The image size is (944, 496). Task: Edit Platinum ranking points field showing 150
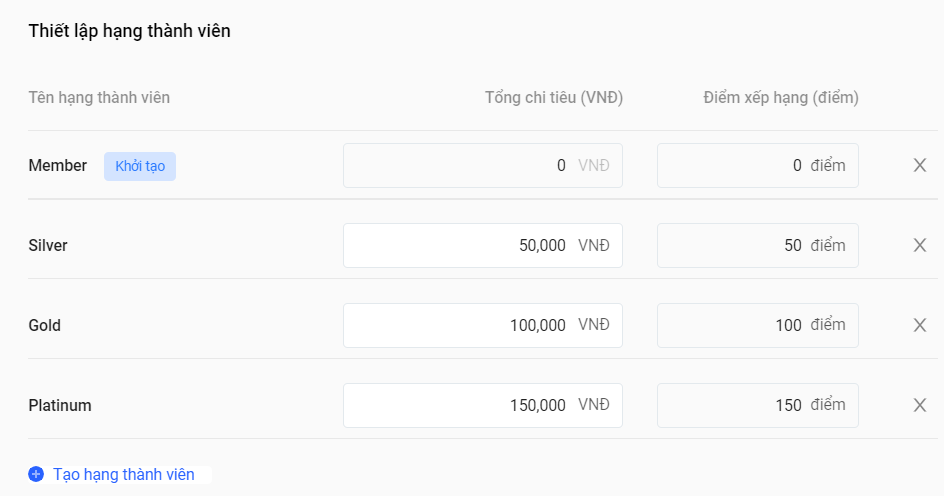(757, 406)
